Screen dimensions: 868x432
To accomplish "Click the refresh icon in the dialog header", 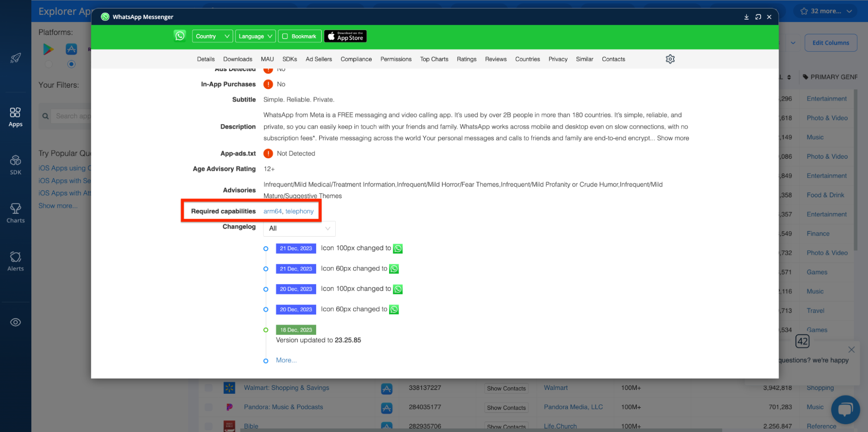I will 758,17.
